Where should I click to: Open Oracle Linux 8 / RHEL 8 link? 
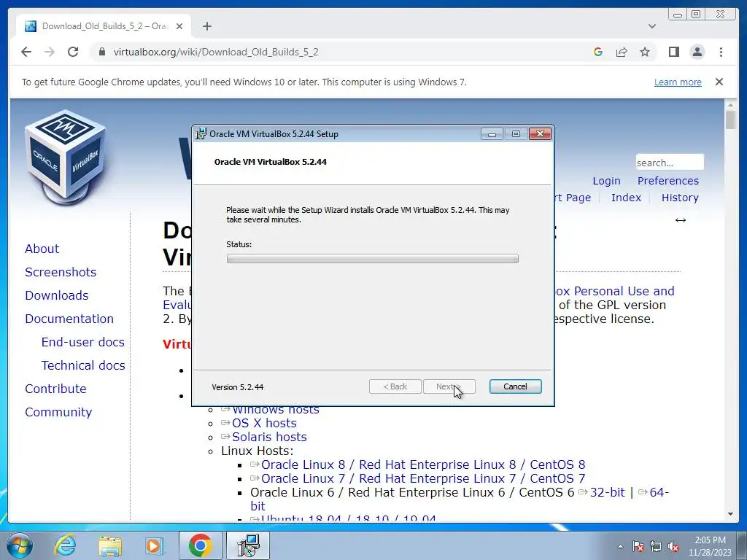point(423,464)
